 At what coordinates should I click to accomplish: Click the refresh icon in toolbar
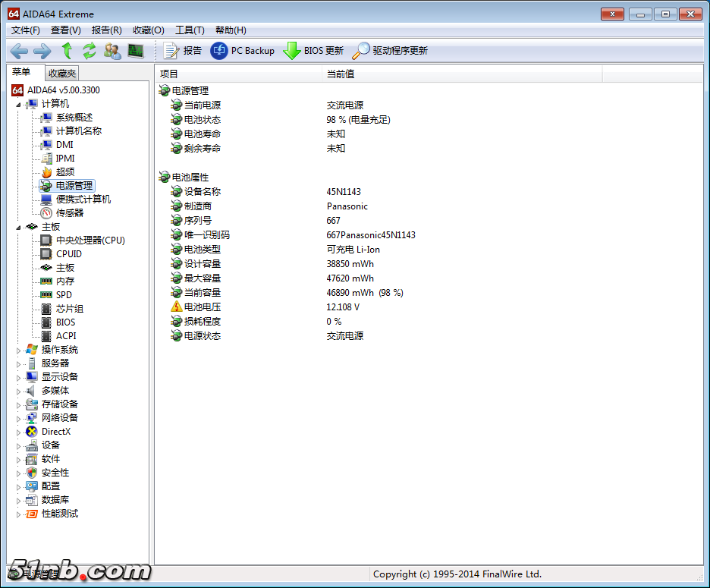(x=90, y=51)
